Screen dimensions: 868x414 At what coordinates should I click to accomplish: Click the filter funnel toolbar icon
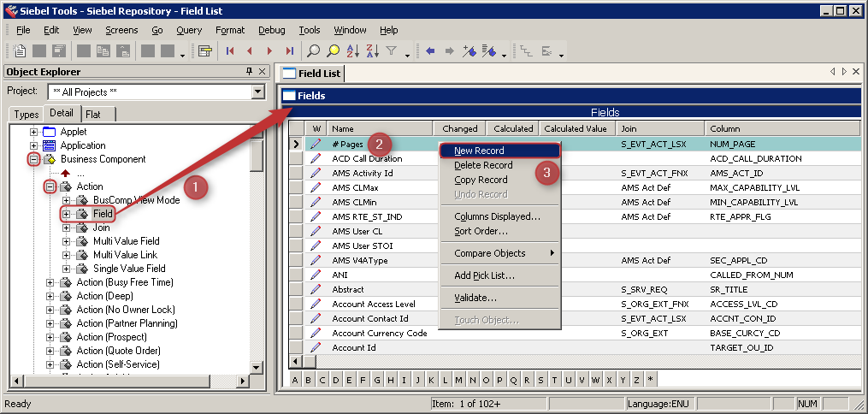coord(392,51)
